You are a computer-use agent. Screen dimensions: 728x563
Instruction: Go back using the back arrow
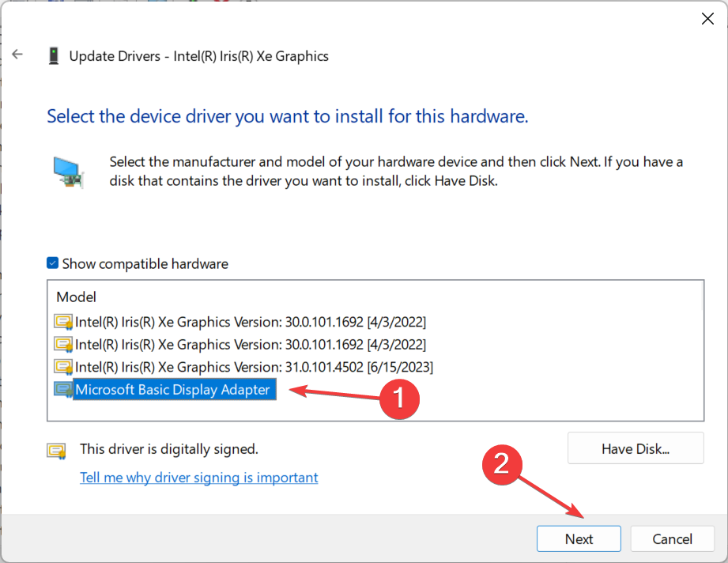[x=17, y=55]
